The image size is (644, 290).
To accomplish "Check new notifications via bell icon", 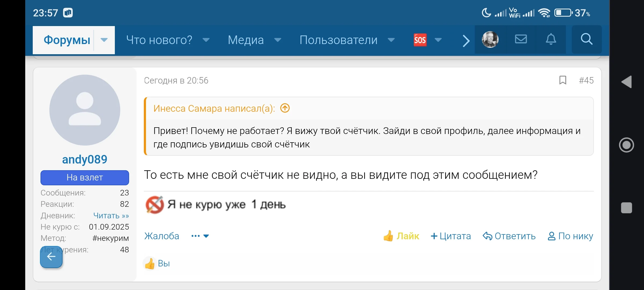I will click(551, 39).
